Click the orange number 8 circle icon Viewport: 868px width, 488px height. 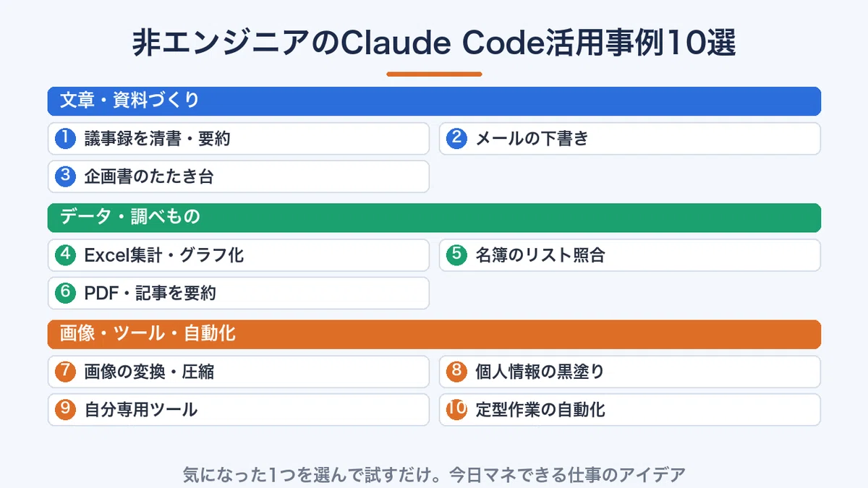[456, 372]
